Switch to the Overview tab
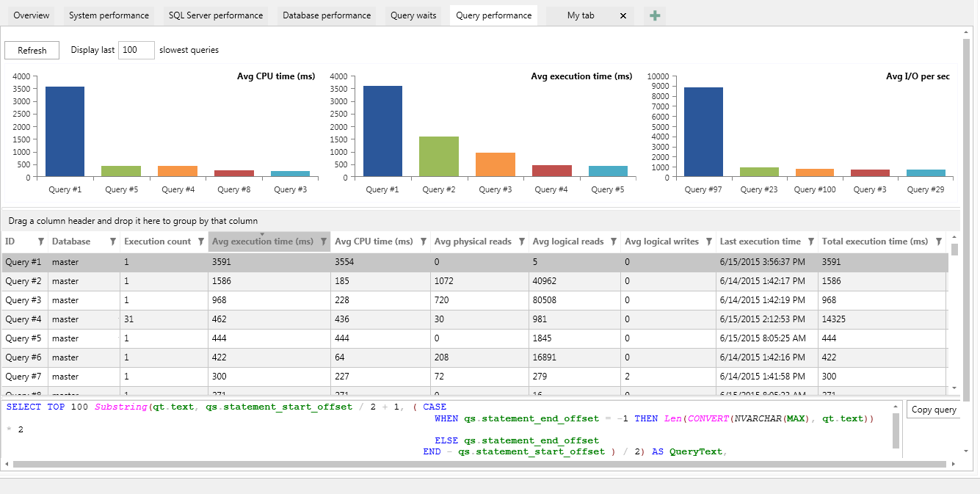The image size is (980, 494). point(32,15)
